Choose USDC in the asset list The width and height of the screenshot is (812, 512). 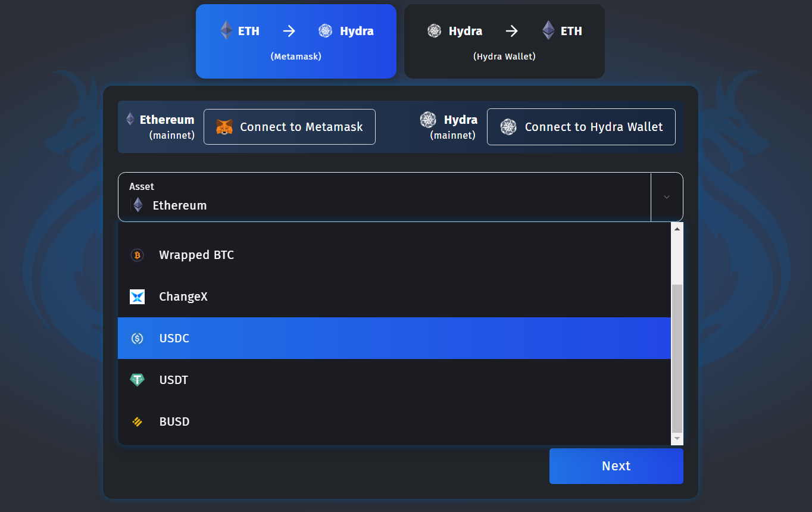coord(394,338)
